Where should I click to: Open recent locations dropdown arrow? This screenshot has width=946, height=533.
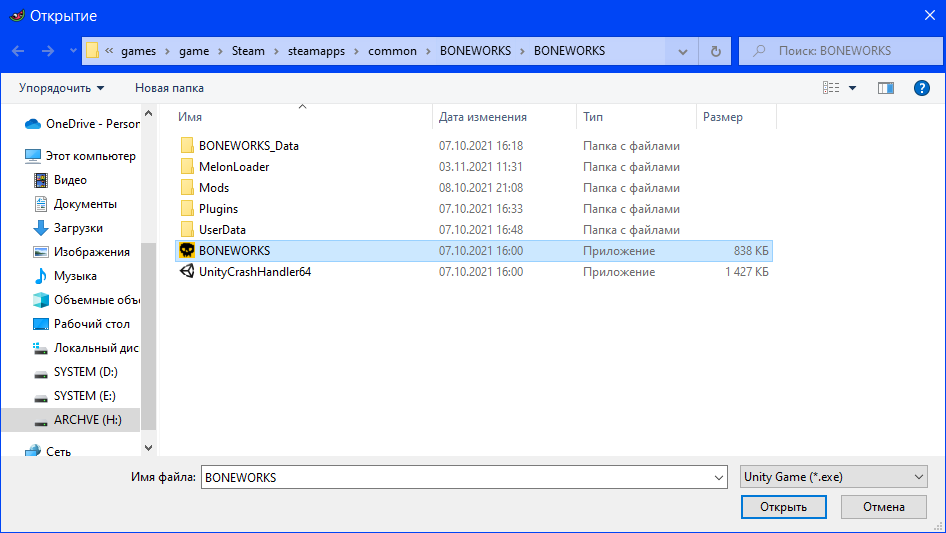click(73, 51)
